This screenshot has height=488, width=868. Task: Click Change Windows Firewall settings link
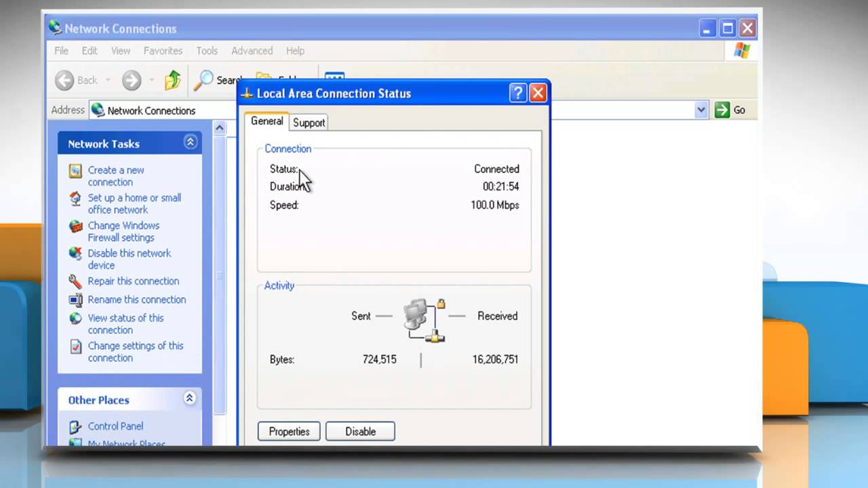point(123,232)
